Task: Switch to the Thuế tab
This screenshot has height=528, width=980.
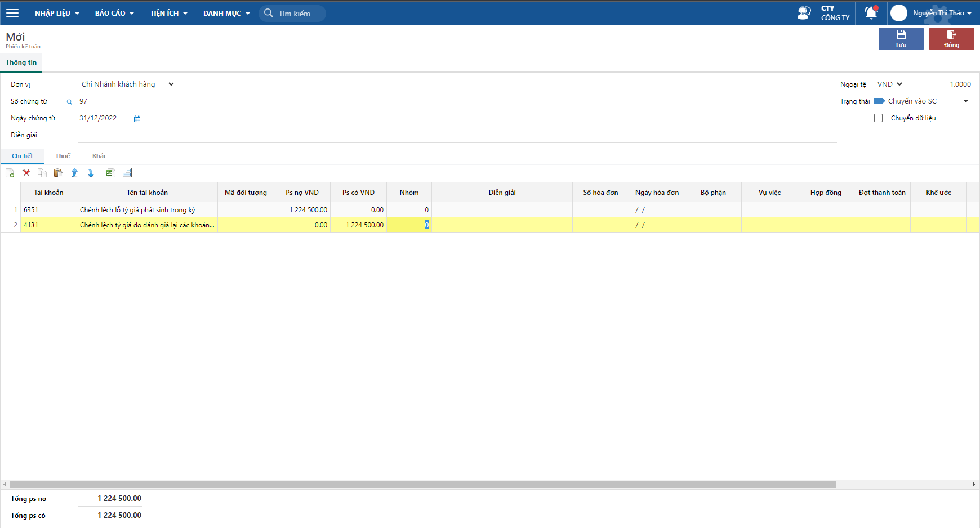Action: coord(63,156)
